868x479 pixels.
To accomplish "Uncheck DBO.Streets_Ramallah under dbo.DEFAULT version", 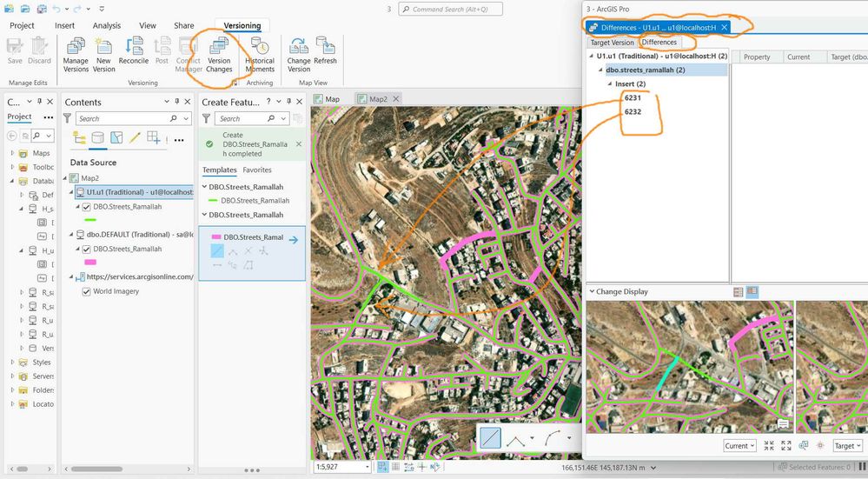I will coord(86,249).
